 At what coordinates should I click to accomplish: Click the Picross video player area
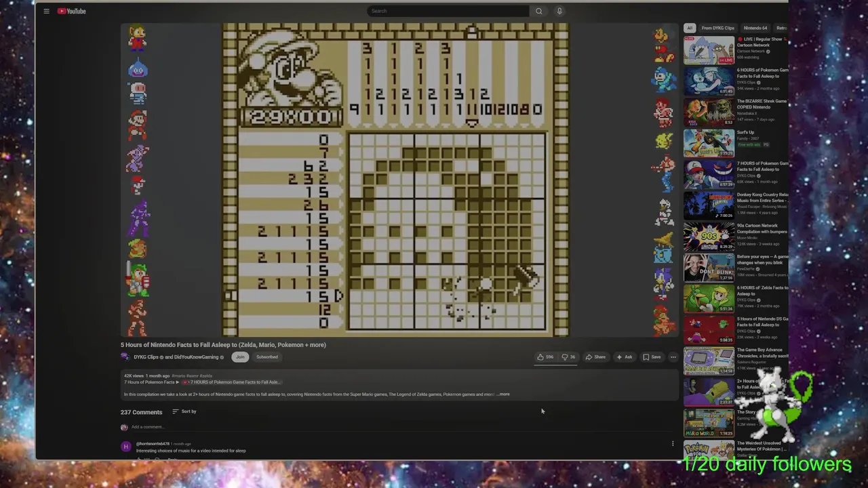tap(399, 180)
